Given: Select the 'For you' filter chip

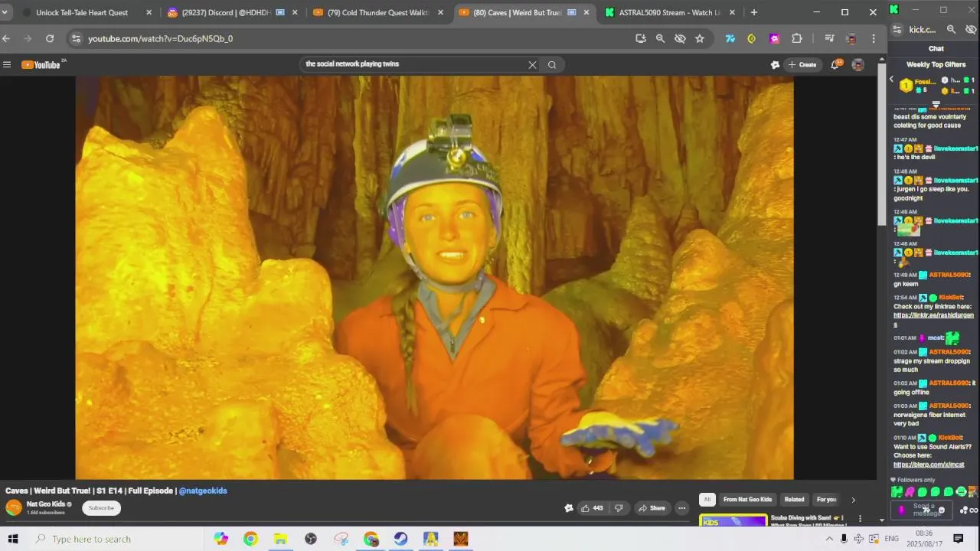Looking at the screenshot, I should click(826, 500).
